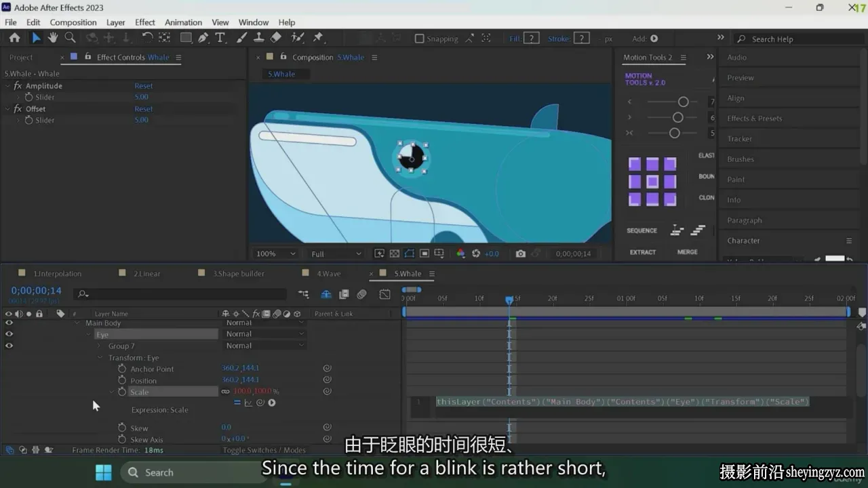Click the Reset Exposure icon
Viewport: 868px width, 488px height.
click(476, 253)
